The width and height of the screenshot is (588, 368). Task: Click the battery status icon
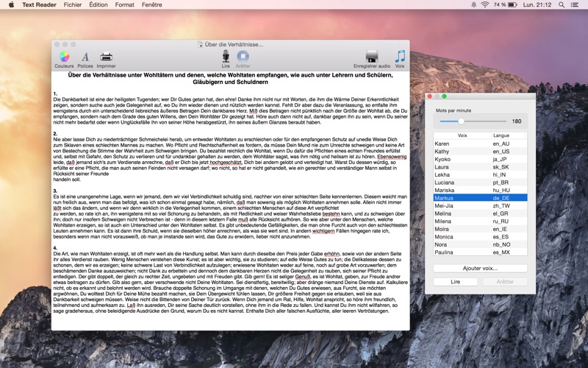coord(512,4)
